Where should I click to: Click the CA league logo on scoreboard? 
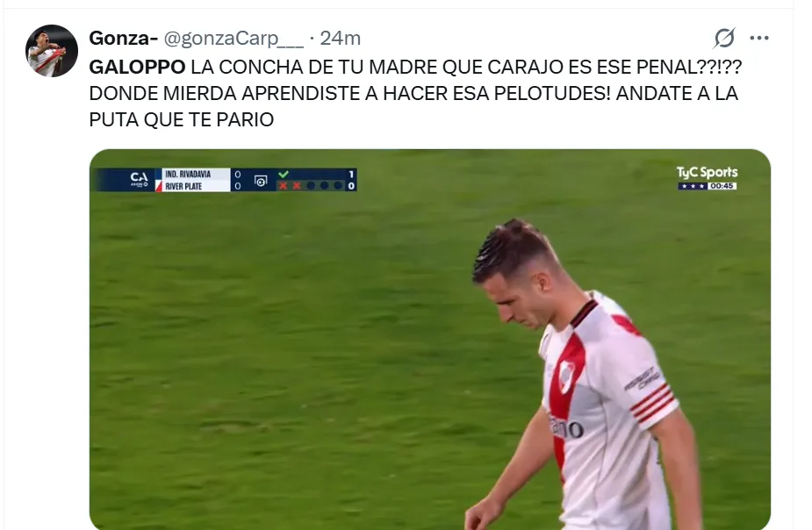(x=139, y=179)
